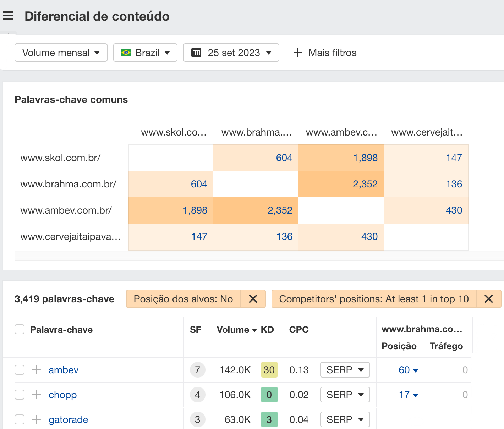
Task: Click the plus icon beside Mais filtros
Action: click(297, 53)
